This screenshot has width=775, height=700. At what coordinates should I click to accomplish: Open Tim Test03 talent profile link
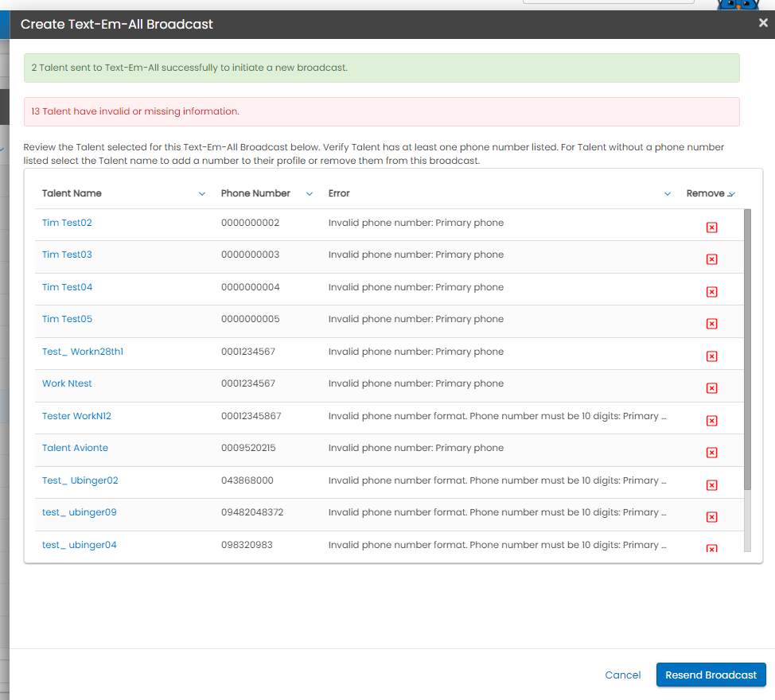(x=67, y=255)
